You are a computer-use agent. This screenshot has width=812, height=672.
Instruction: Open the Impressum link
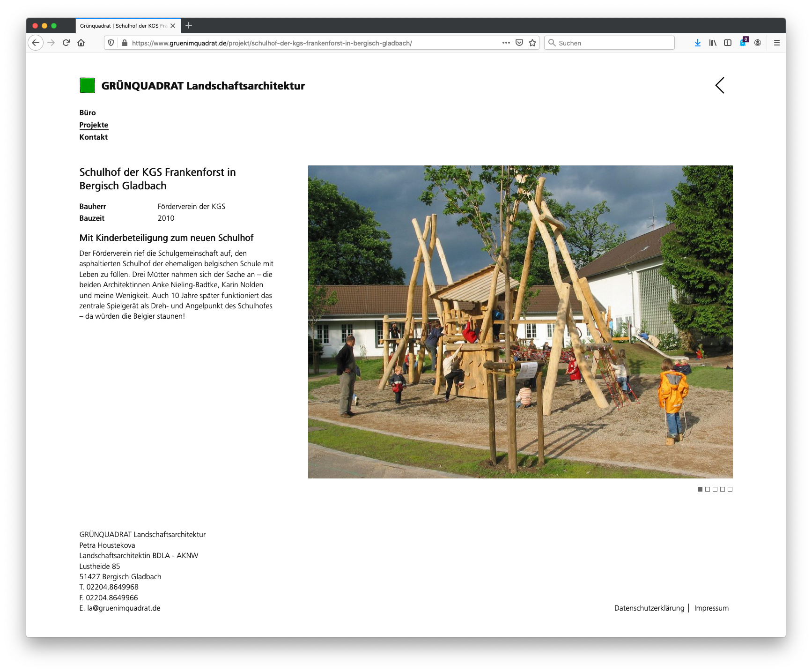711,608
